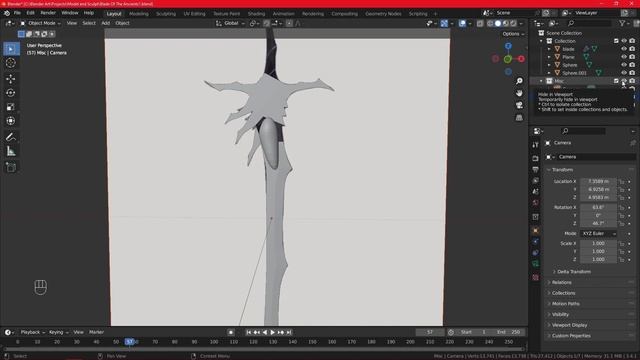640x360 pixels.
Task: Select the Measure tool
Action: (x=11, y=151)
